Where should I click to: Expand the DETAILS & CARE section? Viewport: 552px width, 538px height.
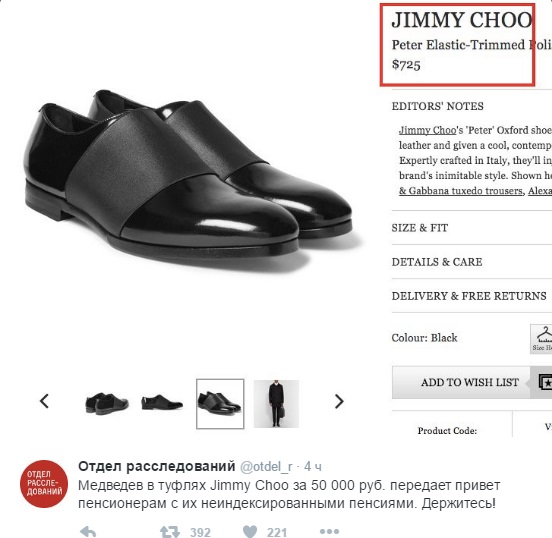coord(437,262)
